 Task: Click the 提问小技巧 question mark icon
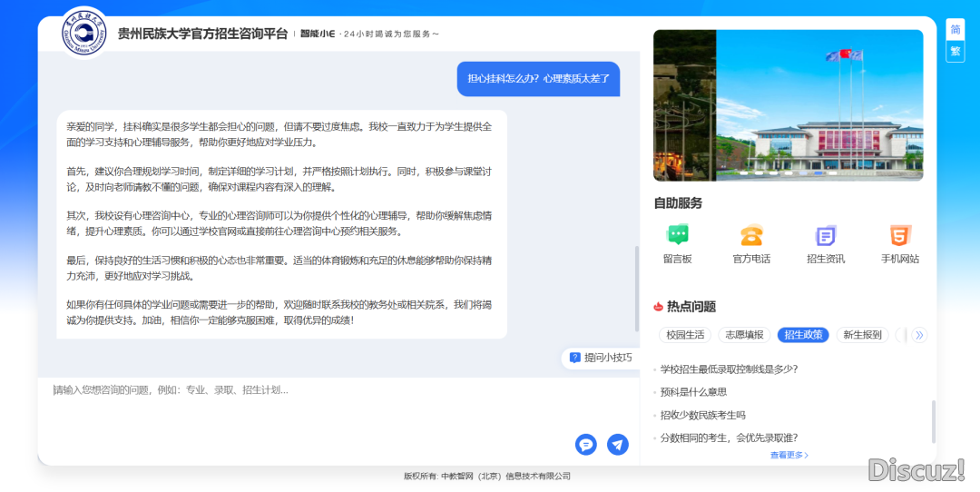[x=574, y=358]
